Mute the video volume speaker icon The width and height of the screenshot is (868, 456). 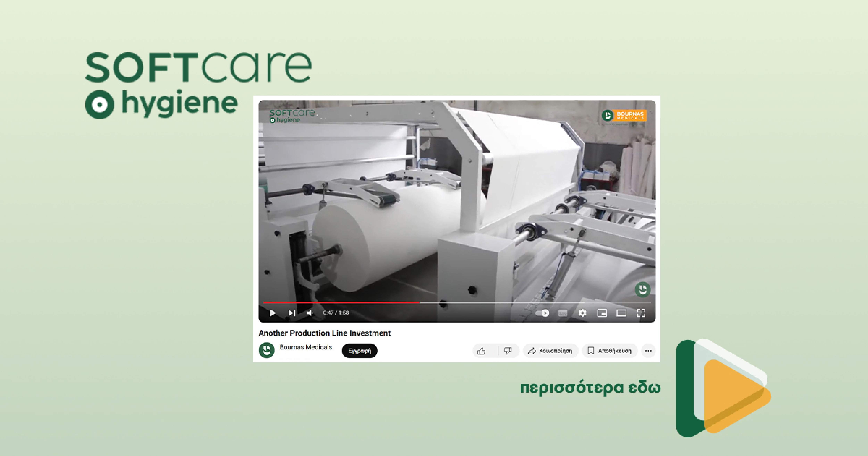[x=310, y=313]
